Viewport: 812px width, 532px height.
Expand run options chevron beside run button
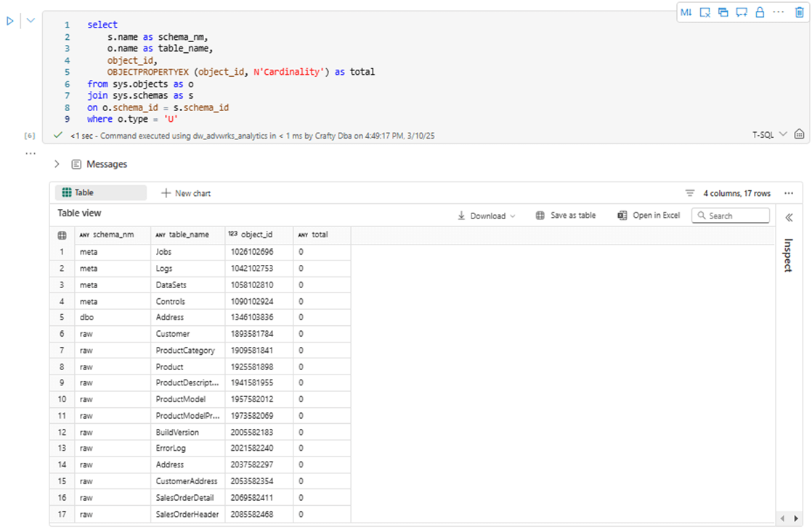tap(31, 21)
